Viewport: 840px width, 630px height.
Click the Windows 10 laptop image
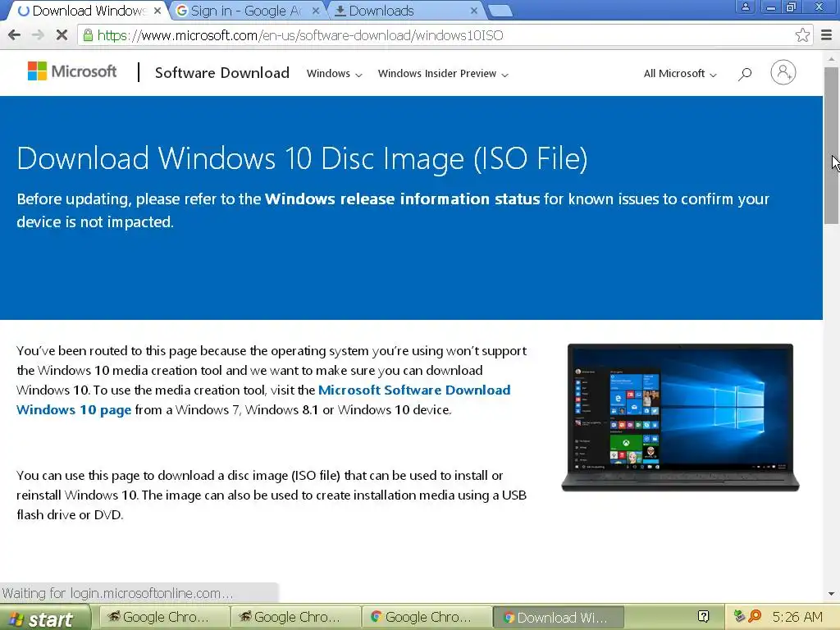pos(680,418)
